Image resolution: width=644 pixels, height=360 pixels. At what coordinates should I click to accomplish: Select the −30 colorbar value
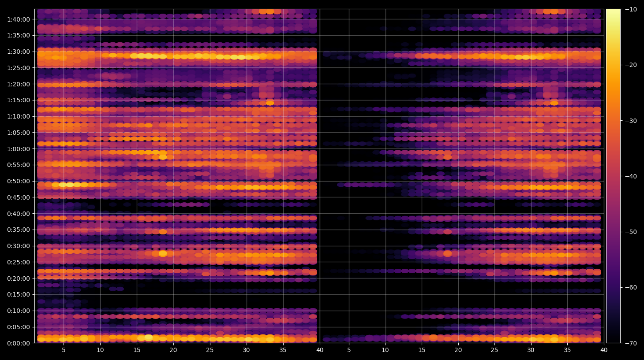[631, 121]
